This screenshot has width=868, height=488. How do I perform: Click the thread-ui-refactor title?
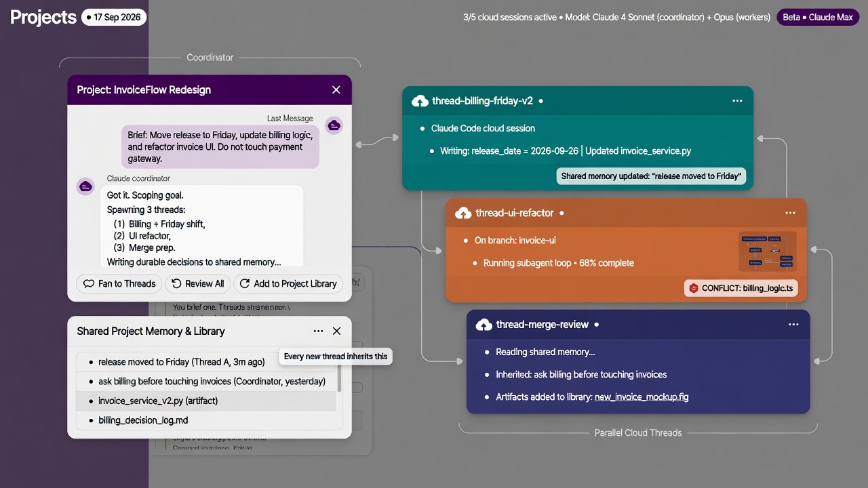[x=515, y=213]
